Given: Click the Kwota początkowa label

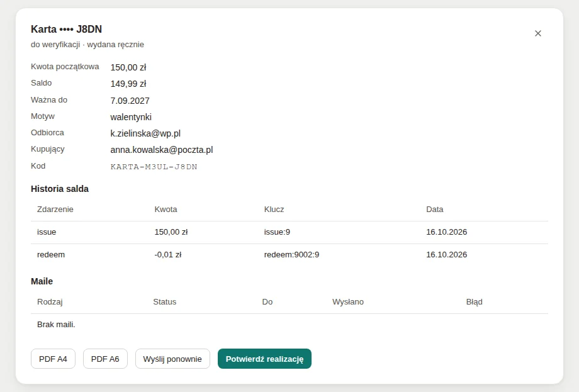Looking at the screenshot, I should pos(65,67).
